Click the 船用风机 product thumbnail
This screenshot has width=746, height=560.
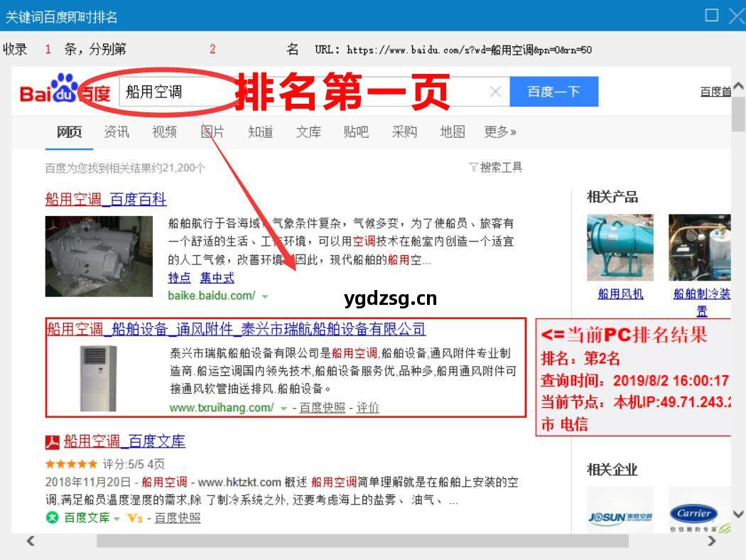coord(620,248)
